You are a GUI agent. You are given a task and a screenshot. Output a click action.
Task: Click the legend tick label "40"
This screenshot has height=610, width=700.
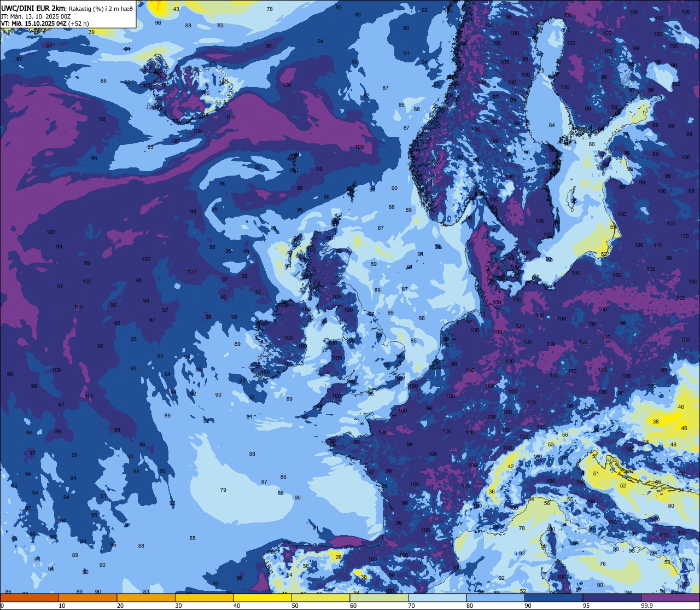(x=236, y=606)
